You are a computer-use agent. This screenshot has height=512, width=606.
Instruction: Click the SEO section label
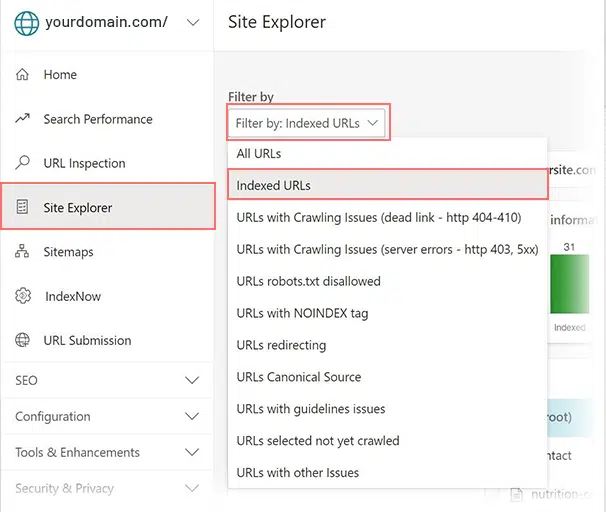click(x=26, y=381)
